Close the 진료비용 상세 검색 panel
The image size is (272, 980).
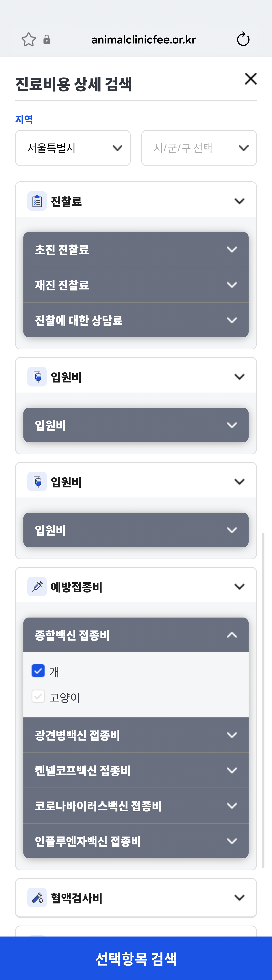pyautogui.click(x=251, y=79)
